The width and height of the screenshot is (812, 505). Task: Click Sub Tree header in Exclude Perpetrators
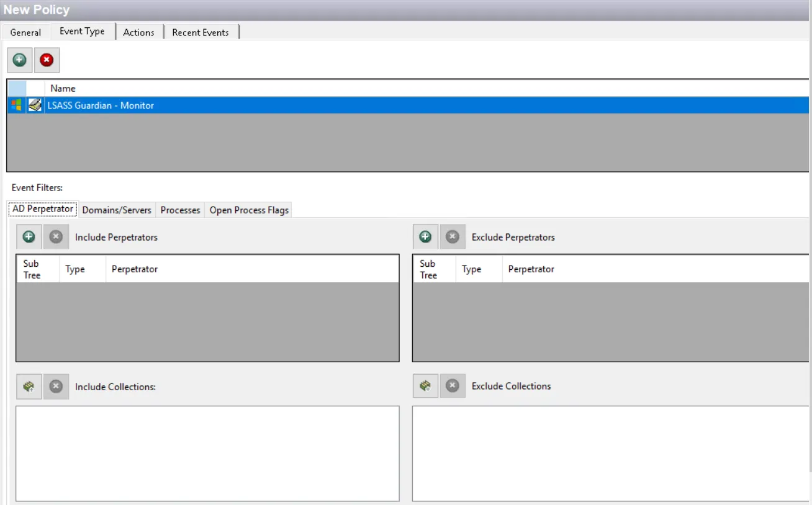coord(435,269)
